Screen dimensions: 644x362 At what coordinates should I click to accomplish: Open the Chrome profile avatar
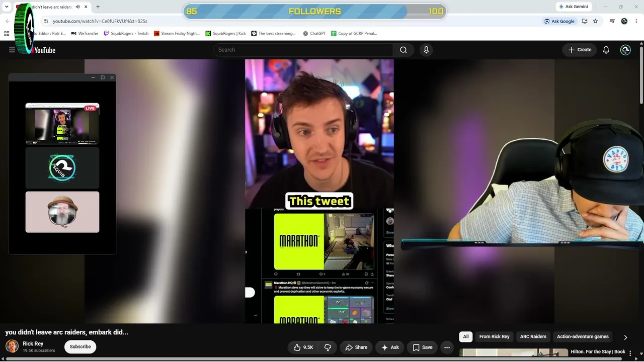[624, 21]
